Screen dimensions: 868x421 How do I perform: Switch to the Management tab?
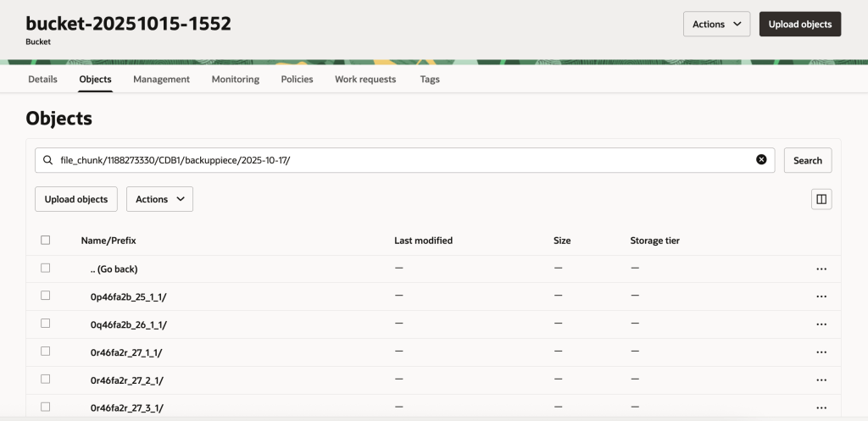161,79
